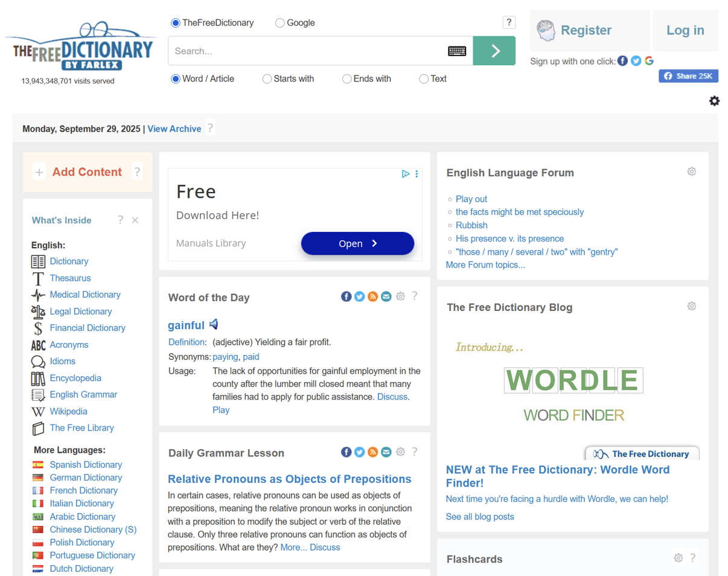Select the Text search mode radio
The height and width of the screenshot is (576, 728).
424,79
